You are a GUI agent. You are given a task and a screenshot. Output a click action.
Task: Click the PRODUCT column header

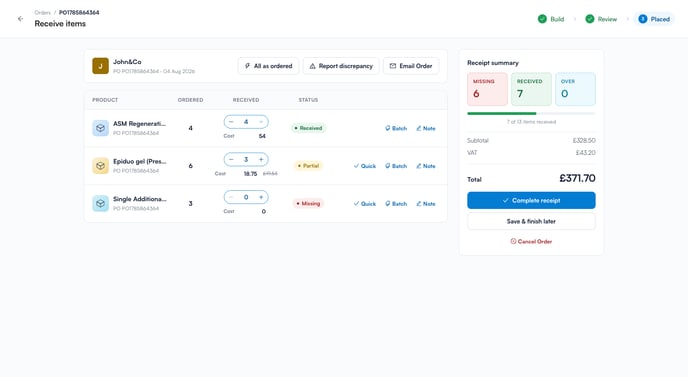(105, 100)
